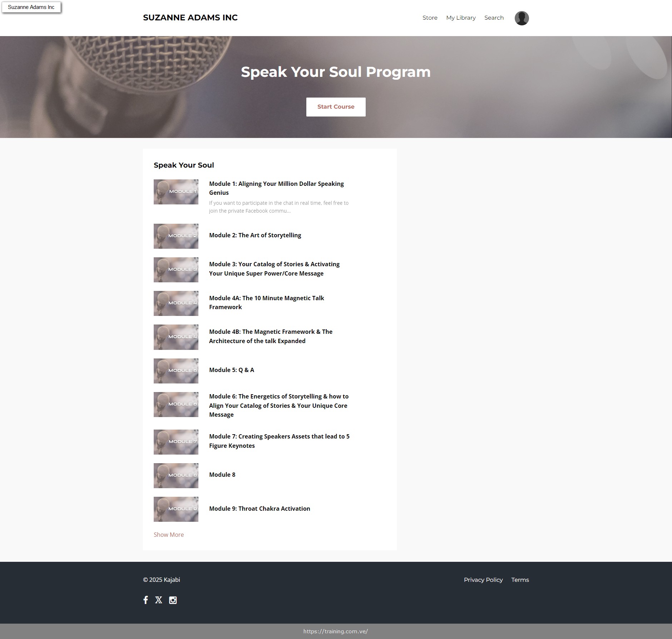This screenshot has height=639, width=672.
Task: Click the SUZANNE ADAMS INC site title
Action: click(x=190, y=18)
